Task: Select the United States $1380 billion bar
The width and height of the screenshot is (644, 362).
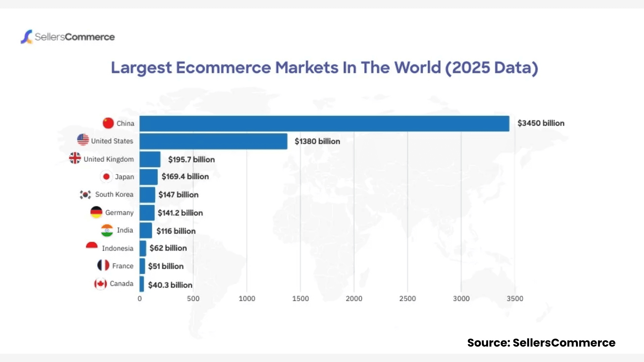Action: click(213, 141)
